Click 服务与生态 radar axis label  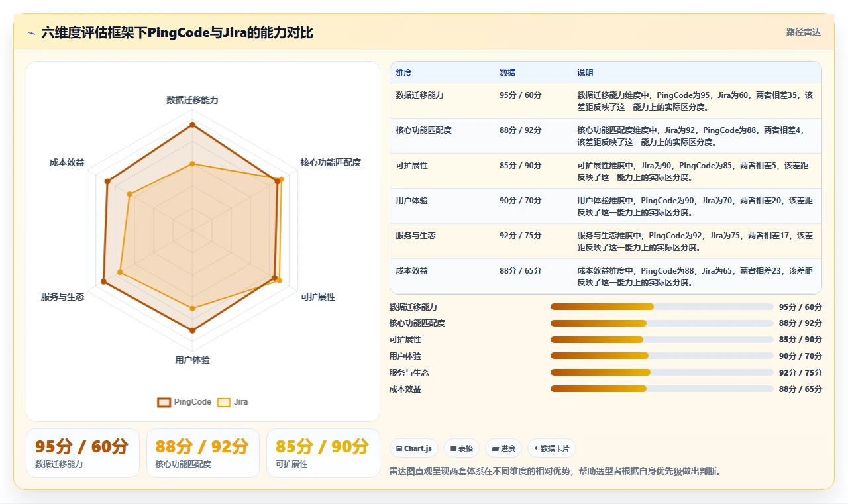[62, 297]
